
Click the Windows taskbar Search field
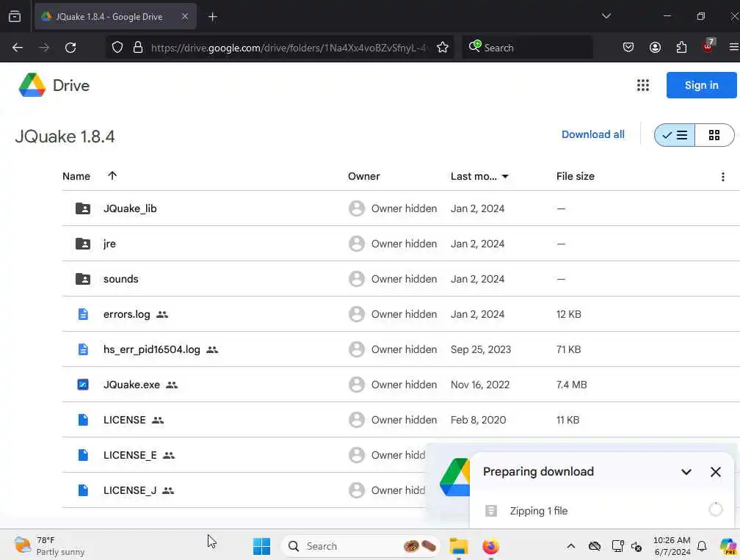[x=360, y=546]
